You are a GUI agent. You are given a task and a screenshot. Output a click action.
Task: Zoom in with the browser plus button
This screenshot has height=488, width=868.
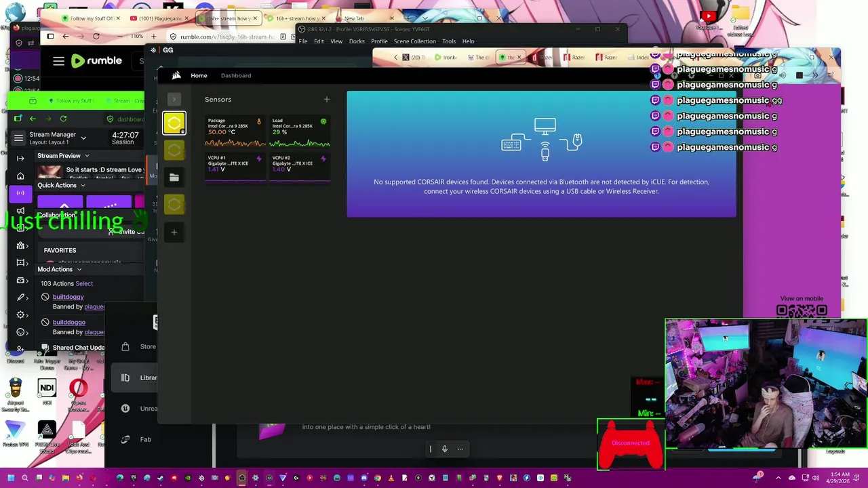(x=154, y=37)
